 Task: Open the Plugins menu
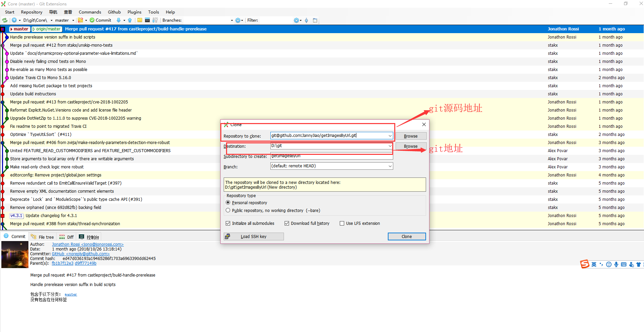pos(134,12)
